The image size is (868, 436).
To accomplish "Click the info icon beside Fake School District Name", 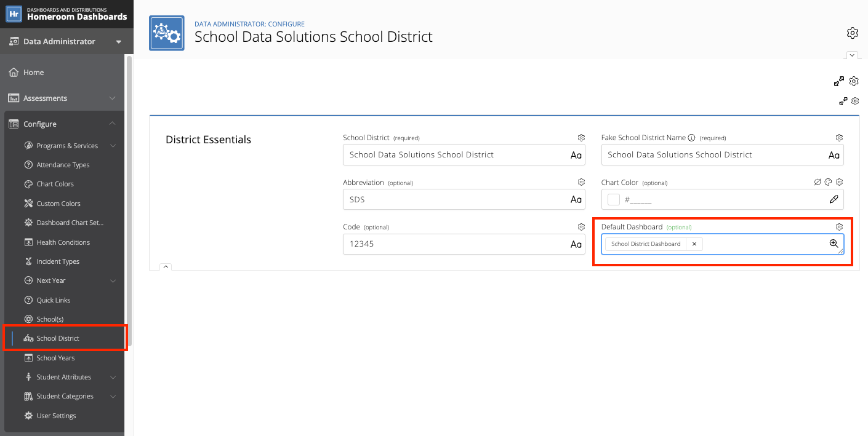I will (x=691, y=138).
